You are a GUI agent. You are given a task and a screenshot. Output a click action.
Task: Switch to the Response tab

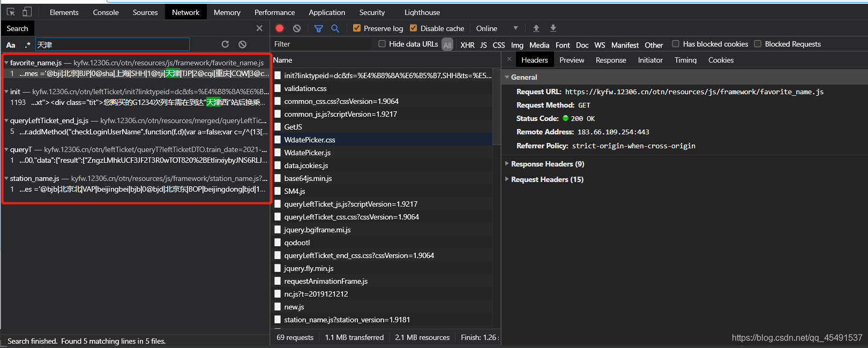(611, 60)
